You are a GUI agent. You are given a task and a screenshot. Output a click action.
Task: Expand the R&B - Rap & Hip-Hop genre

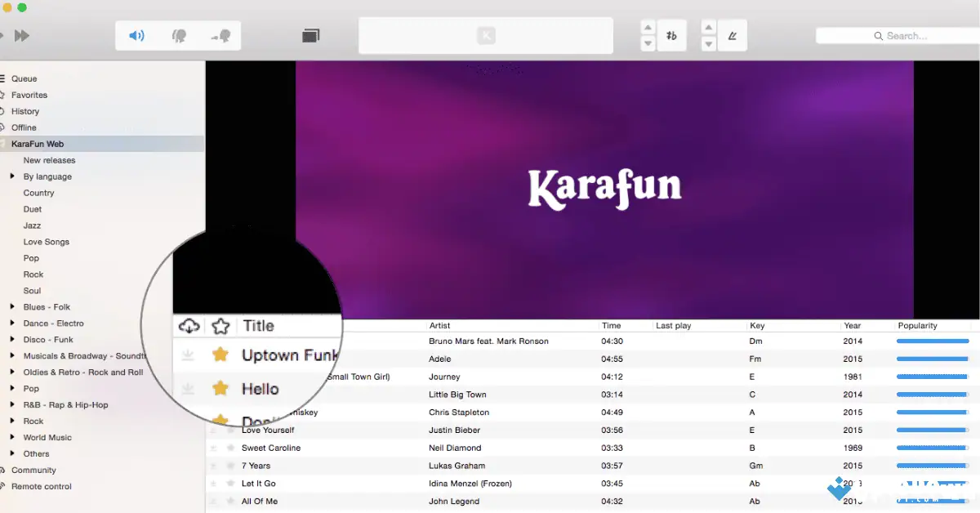[x=11, y=404]
